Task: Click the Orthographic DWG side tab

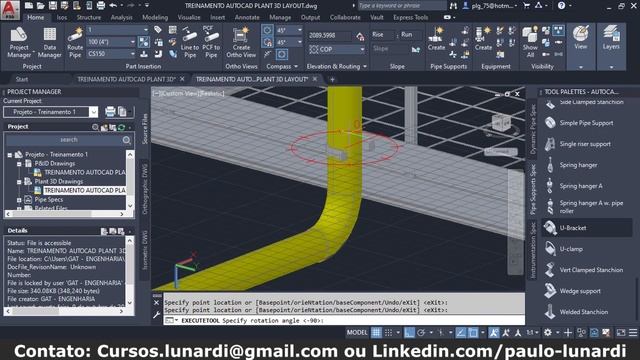Action: (x=144, y=189)
